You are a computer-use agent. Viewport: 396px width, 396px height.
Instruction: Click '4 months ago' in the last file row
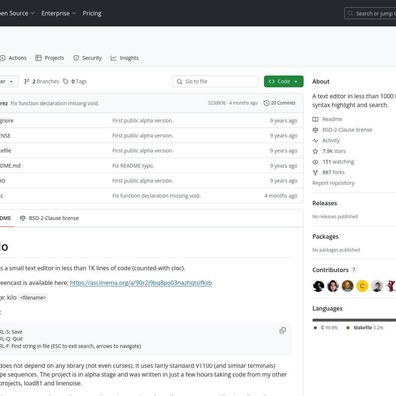click(281, 196)
